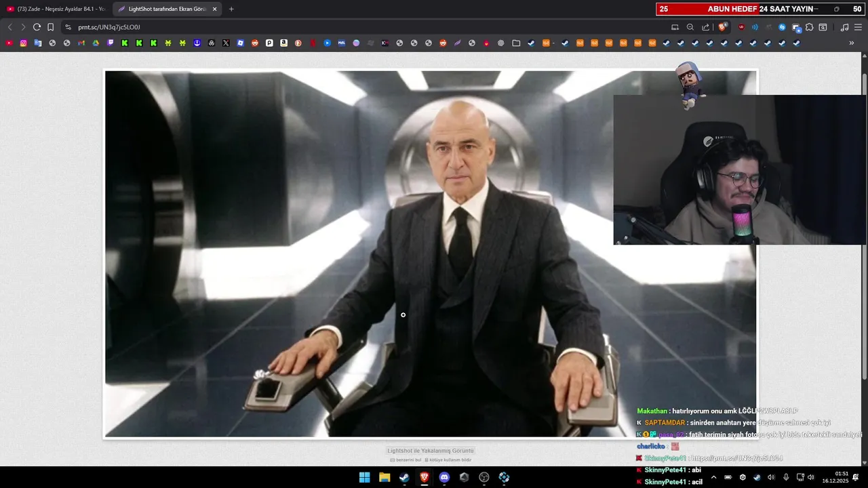The height and width of the screenshot is (488, 868).
Task: Open the microphone tray icon
Action: coord(785,477)
